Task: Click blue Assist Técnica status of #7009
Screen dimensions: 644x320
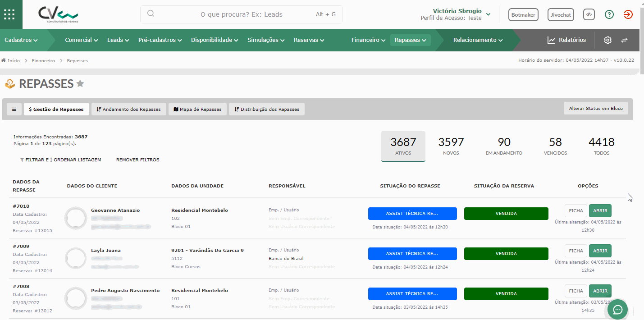Action: [412, 254]
